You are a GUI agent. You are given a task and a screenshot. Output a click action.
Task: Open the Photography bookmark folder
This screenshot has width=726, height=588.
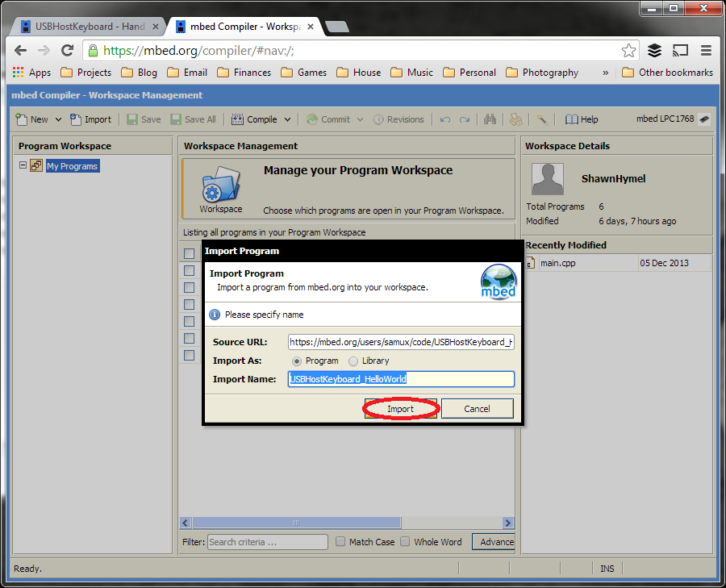542,73
